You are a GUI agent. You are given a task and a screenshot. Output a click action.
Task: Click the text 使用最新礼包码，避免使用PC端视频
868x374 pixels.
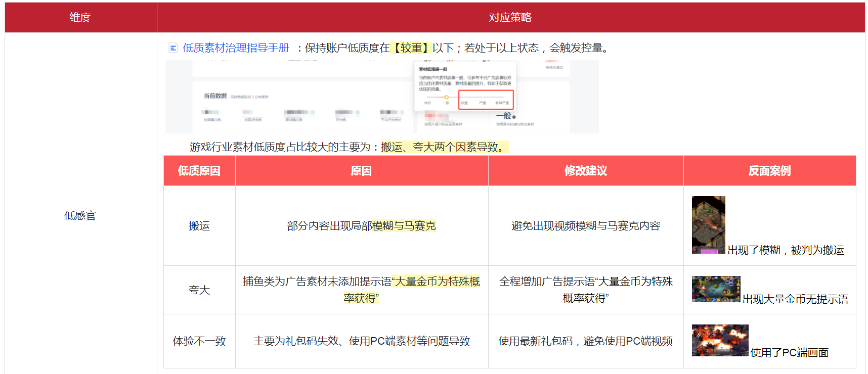tap(586, 341)
